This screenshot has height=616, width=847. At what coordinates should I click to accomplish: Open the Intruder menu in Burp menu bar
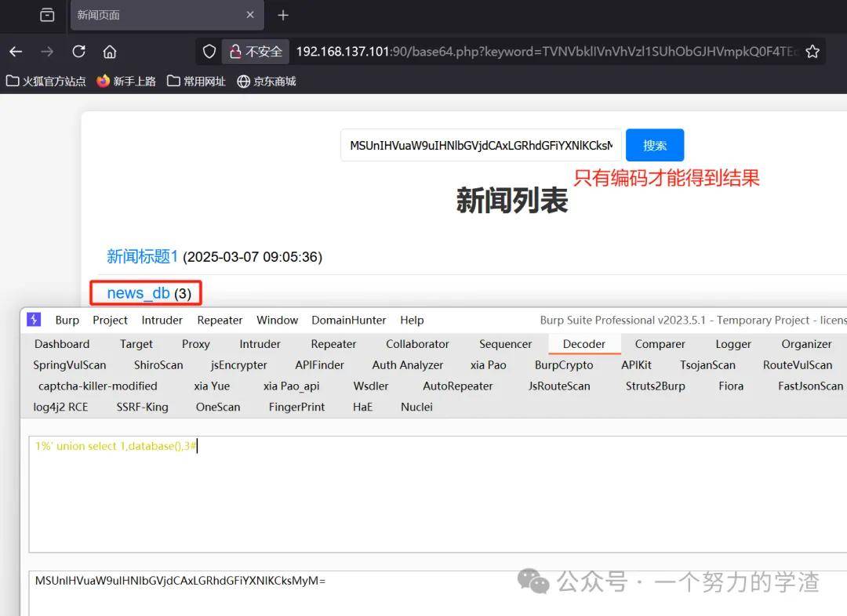(162, 320)
